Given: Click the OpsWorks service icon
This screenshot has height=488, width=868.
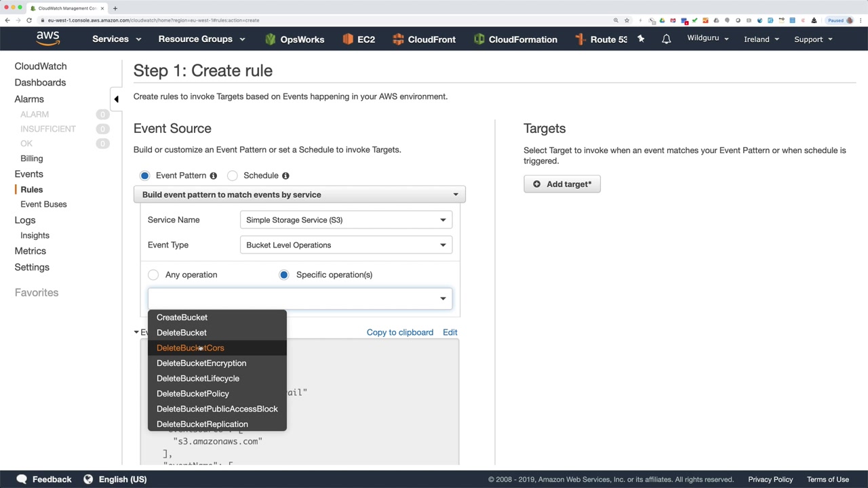Looking at the screenshot, I should click(x=271, y=39).
